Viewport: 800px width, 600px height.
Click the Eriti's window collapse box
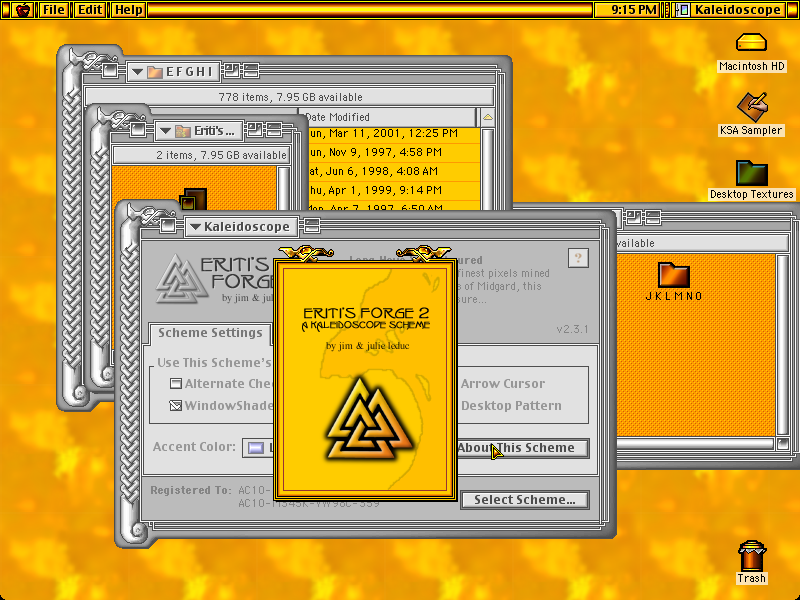pos(273,130)
